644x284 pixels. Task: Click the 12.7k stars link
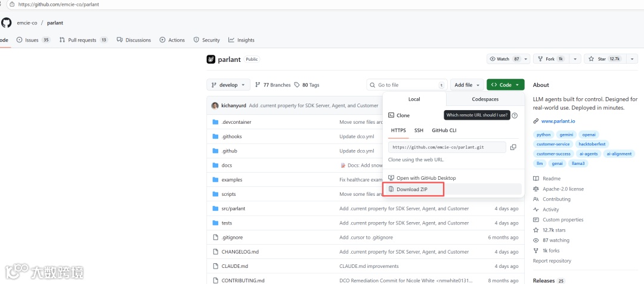[x=554, y=230]
